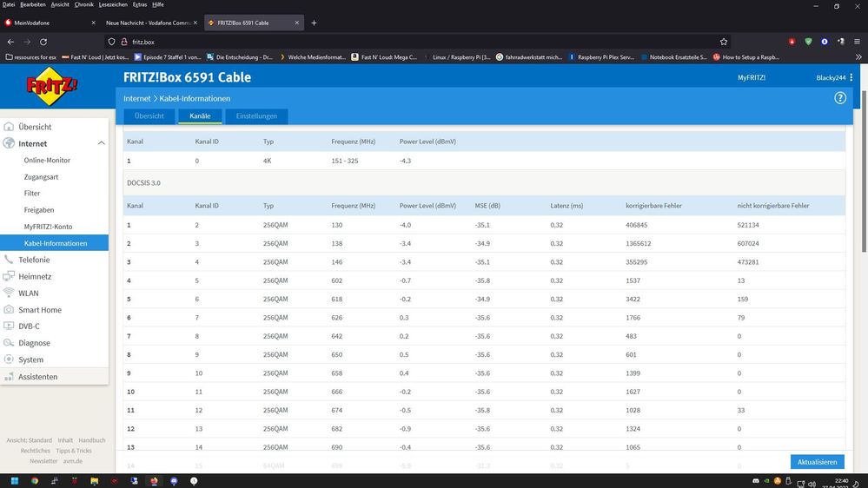Open the ressources for esx bookmark folder
868x488 pixels.
click(x=31, y=57)
